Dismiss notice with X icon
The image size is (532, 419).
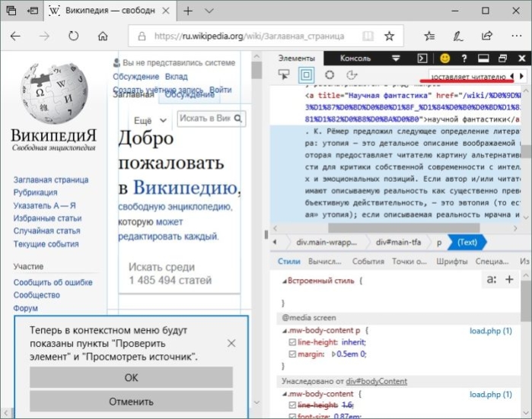click(x=231, y=344)
